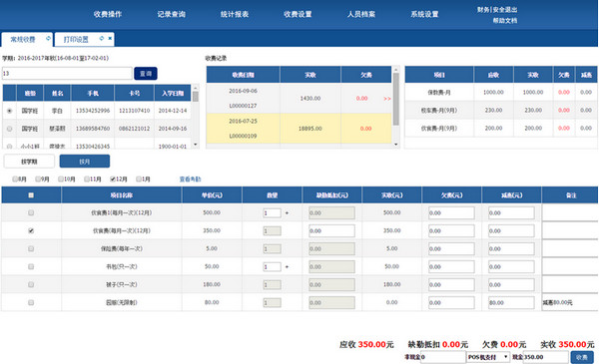The height and width of the screenshot is (364, 599).
Task: Click the up arrow of the student list scrollbar
Action: pyautogui.click(x=196, y=88)
